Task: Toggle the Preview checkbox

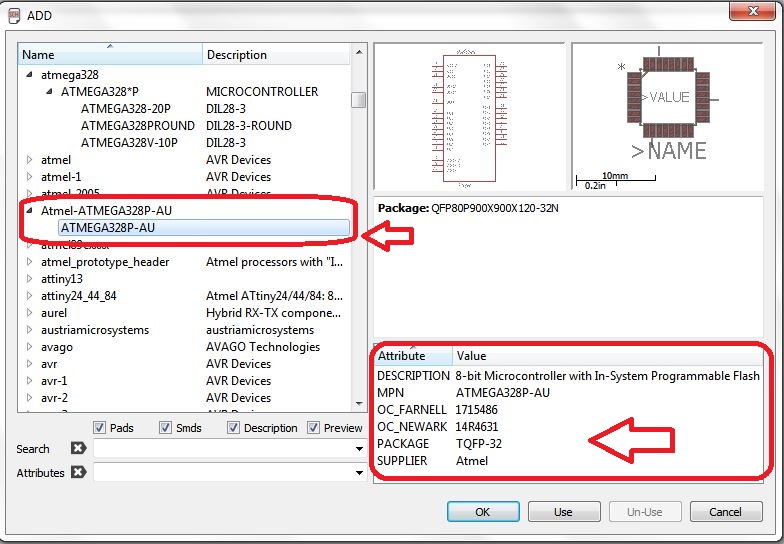Action: 313,428
